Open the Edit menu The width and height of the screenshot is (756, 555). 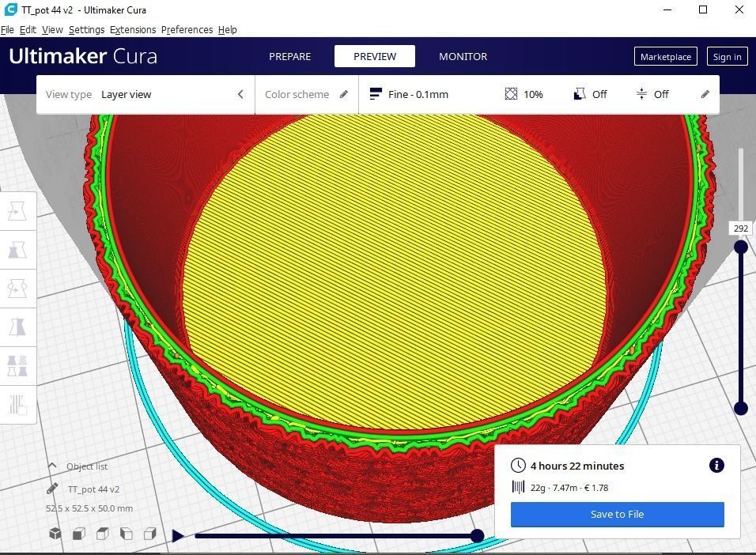click(28, 30)
